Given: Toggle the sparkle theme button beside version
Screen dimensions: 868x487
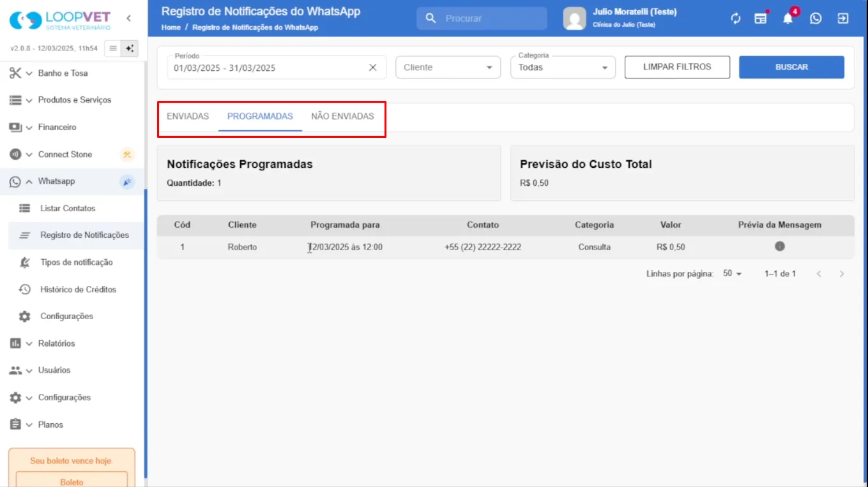Looking at the screenshot, I should [130, 48].
